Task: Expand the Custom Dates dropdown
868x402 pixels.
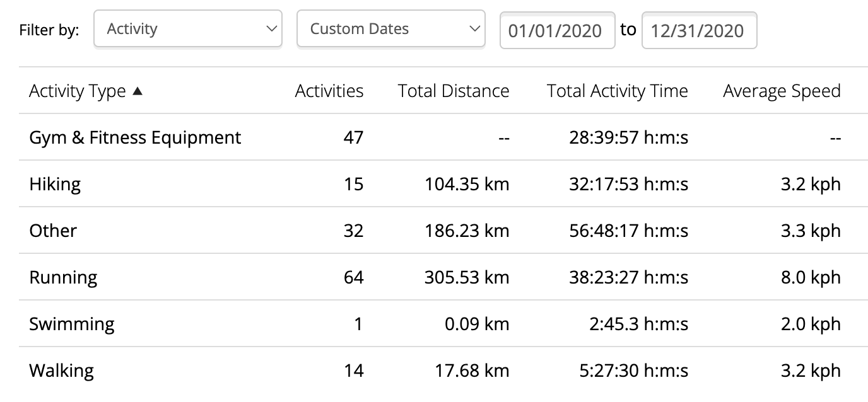Action: [391, 29]
